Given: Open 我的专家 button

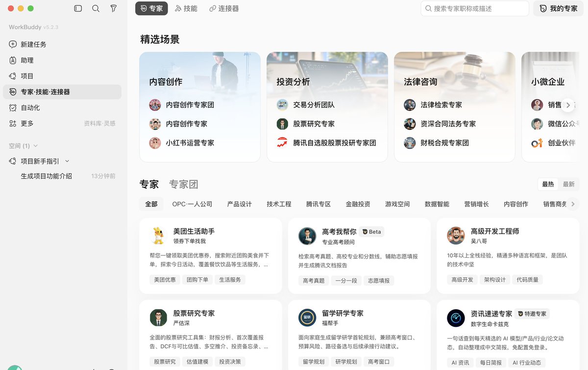Looking at the screenshot, I should (558, 8).
